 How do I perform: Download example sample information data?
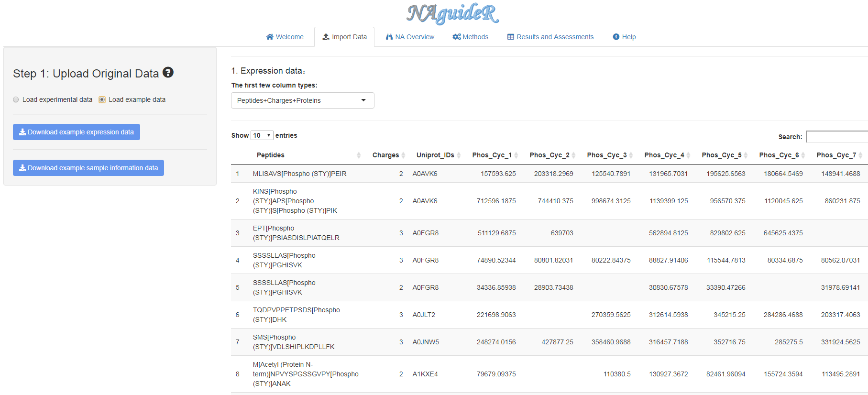click(88, 168)
